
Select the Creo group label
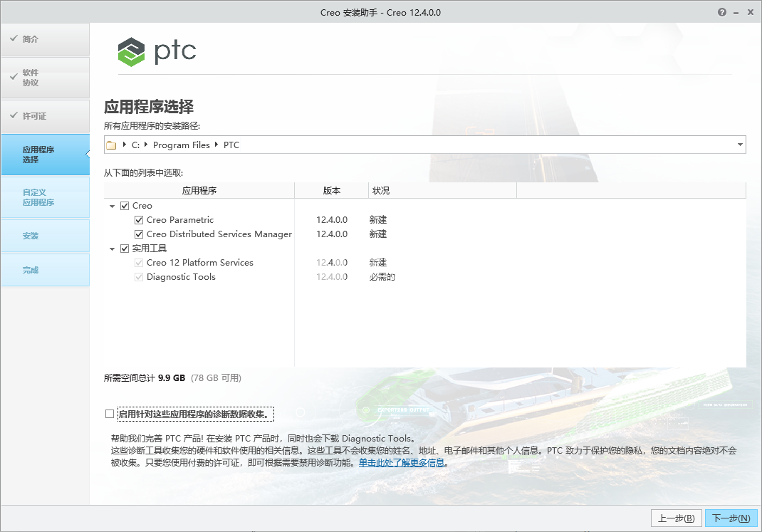click(142, 206)
